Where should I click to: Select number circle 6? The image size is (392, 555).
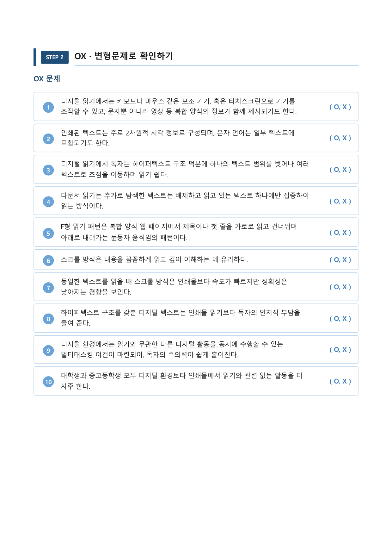(x=48, y=261)
